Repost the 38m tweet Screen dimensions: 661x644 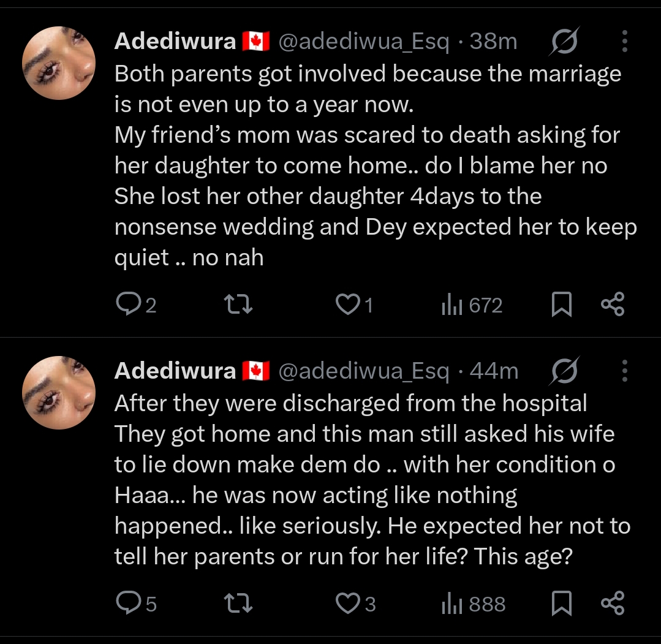[x=239, y=305]
